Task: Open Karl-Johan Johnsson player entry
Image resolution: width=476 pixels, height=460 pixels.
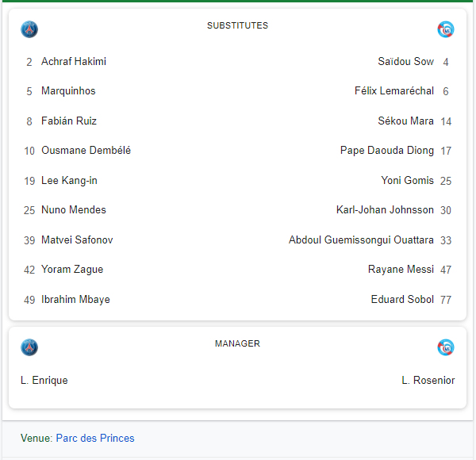Action: 385,210
